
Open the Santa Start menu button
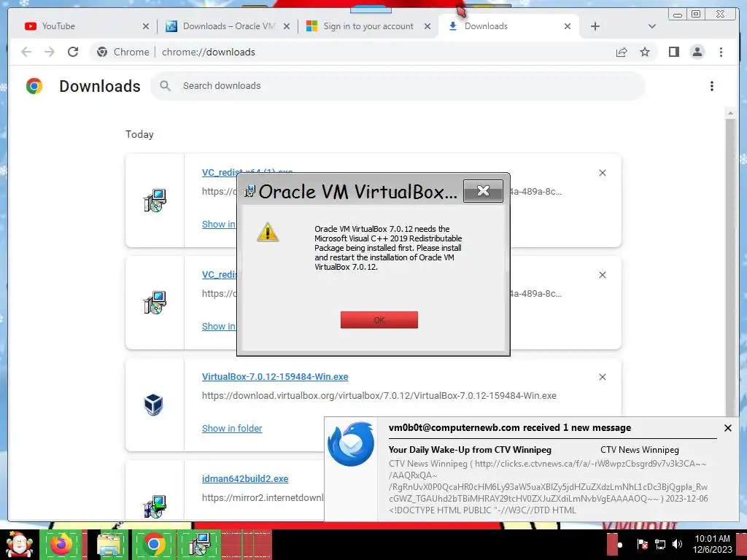18,545
